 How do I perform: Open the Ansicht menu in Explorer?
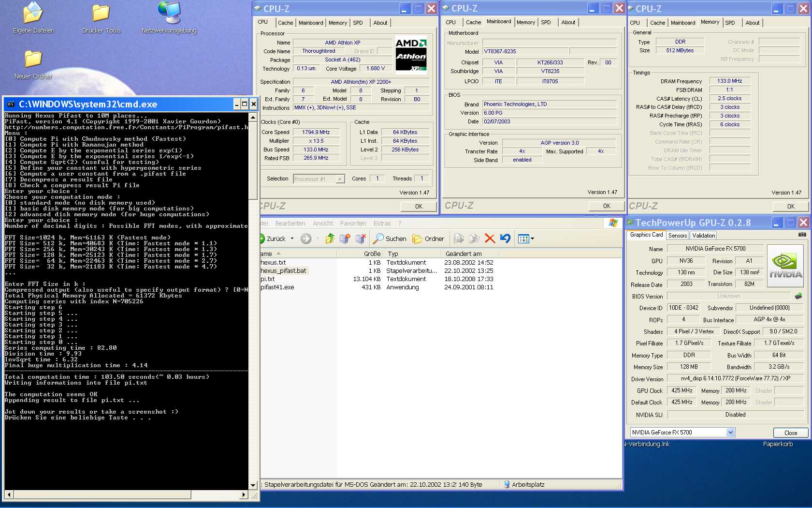click(323, 224)
